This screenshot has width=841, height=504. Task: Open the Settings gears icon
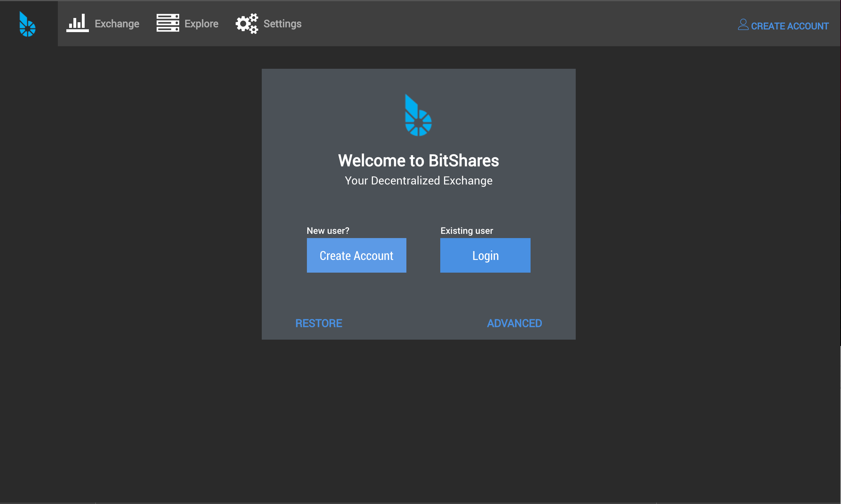[x=247, y=24]
